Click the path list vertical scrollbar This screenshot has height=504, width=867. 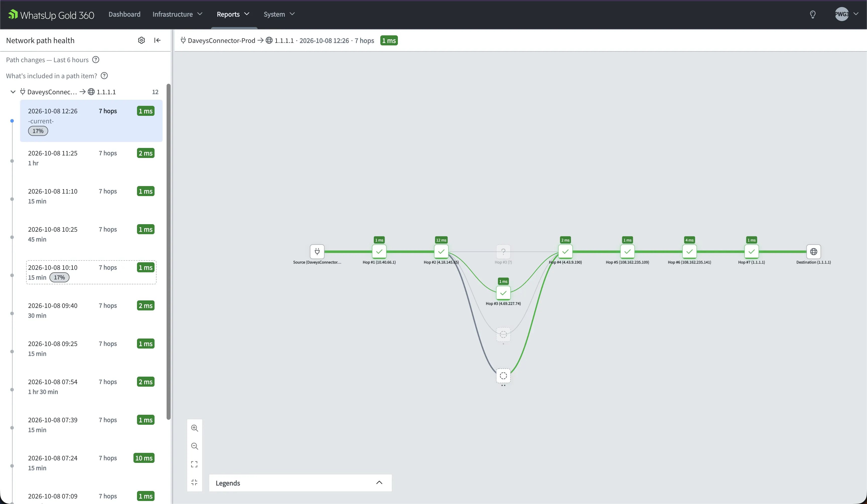(x=169, y=251)
